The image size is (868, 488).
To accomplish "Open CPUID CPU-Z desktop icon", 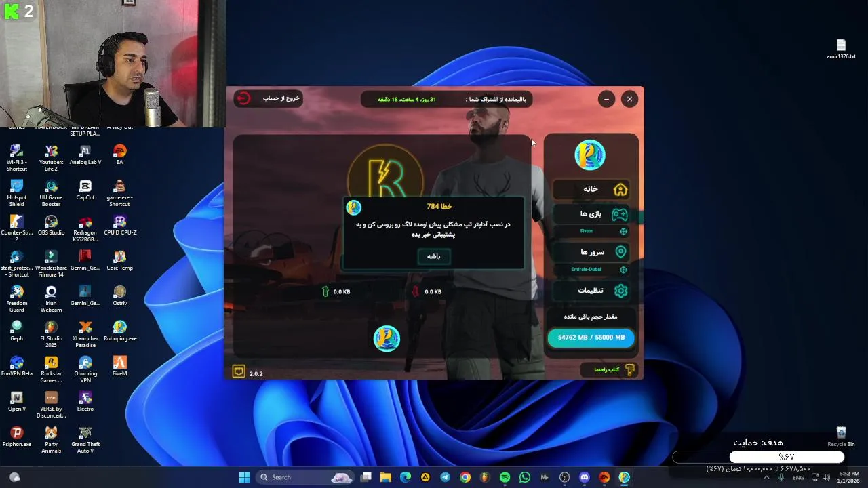I will pyautogui.click(x=119, y=225).
